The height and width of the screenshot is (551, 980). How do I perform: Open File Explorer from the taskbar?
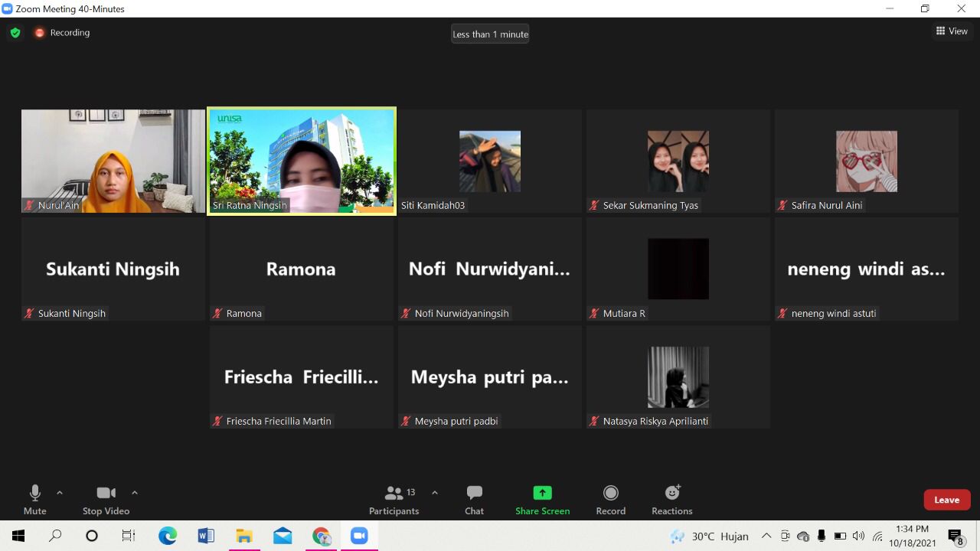(244, 536)
